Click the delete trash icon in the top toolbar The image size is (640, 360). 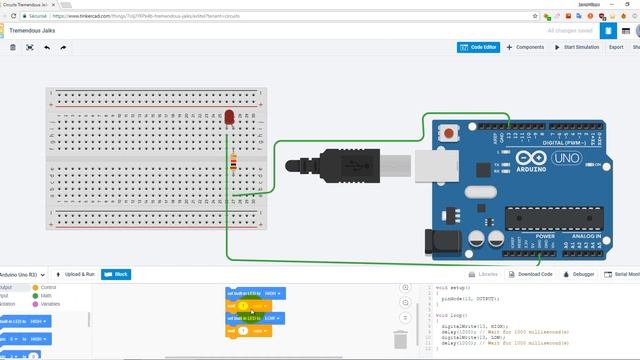click(13, 47)
